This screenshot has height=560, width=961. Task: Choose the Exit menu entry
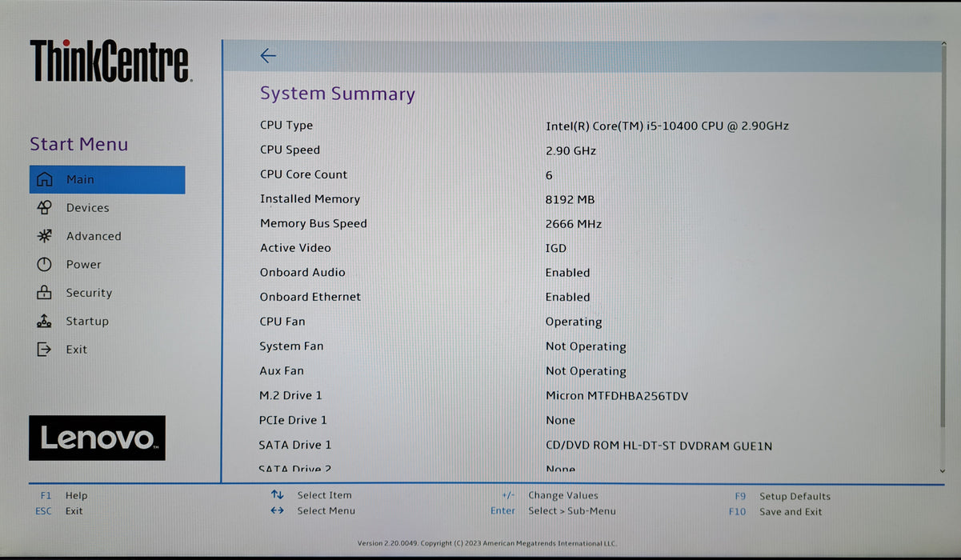[x=77, y=350]
